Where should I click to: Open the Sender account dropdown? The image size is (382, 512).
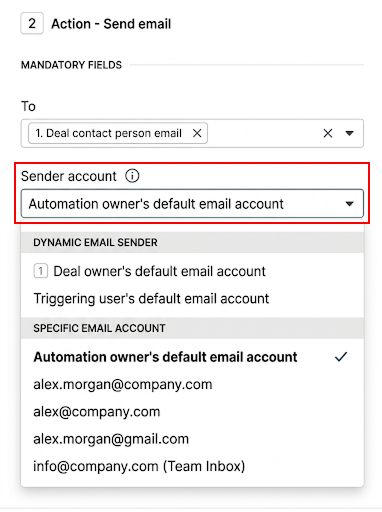(x=192, y=204)
